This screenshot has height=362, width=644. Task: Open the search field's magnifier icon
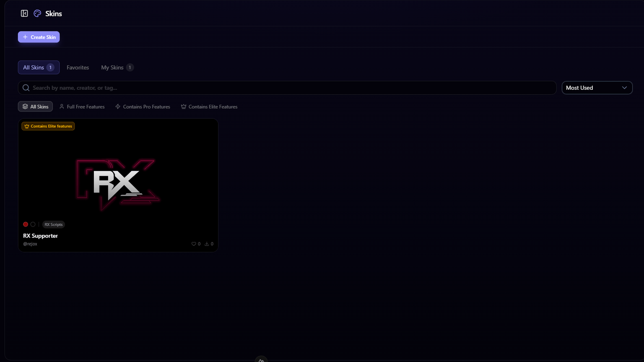(26, 88)
